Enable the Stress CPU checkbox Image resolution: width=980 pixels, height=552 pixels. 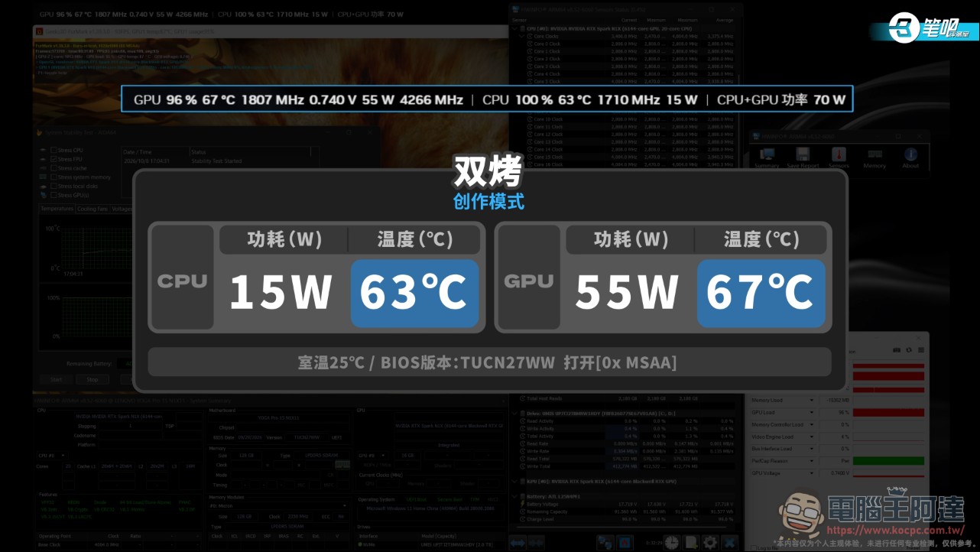[54, 150]
